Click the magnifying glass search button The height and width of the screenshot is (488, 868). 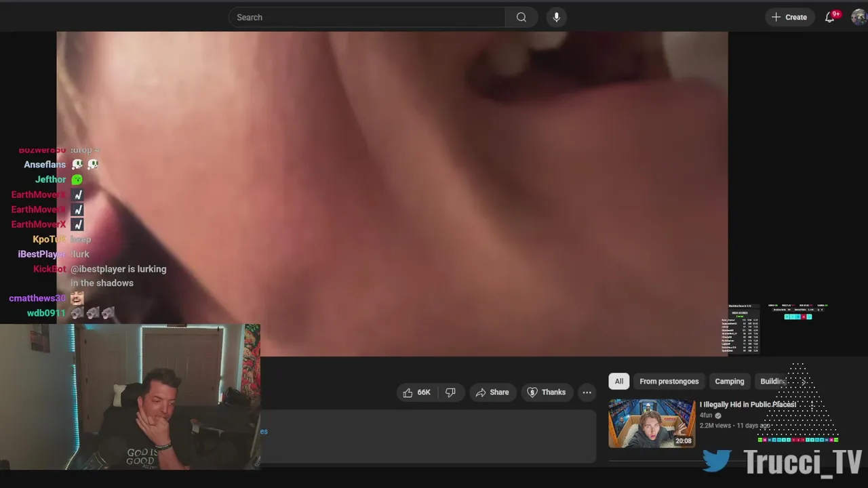(521, 17)
